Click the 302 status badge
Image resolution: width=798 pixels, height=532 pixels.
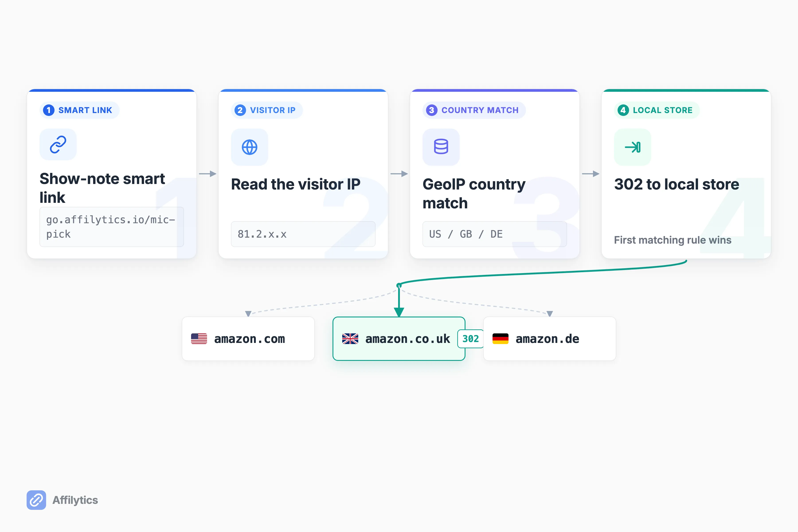tap(471, 339)
